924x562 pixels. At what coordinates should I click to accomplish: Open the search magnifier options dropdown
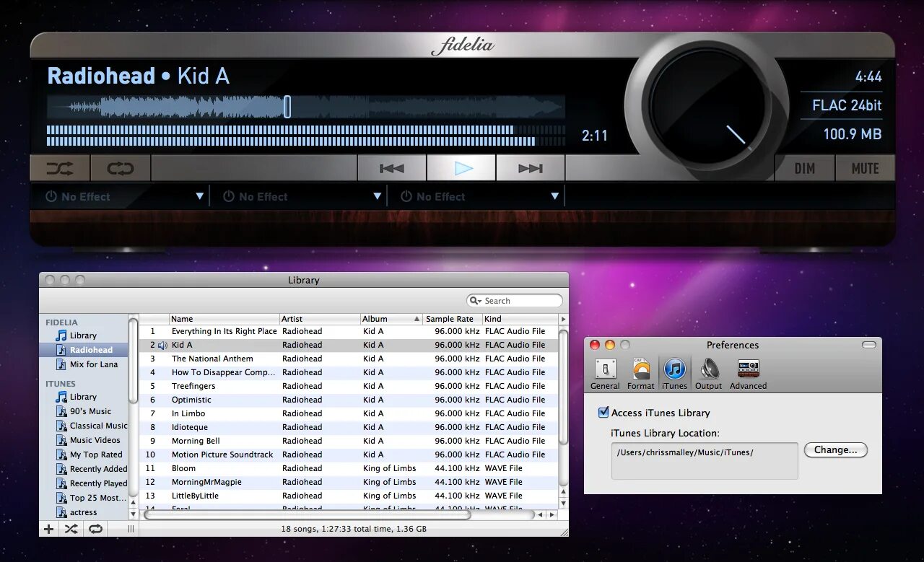click(476, 301)
